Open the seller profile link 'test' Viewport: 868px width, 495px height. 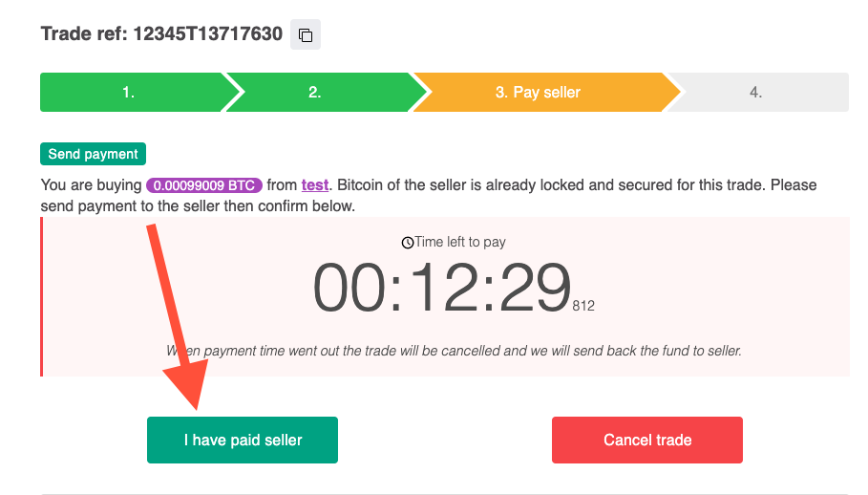(x=315, y=185)
